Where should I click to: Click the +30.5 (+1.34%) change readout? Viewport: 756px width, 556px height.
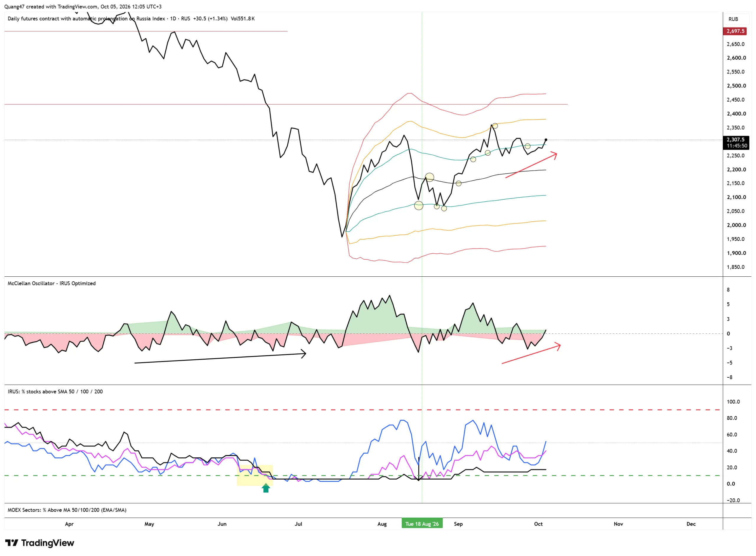coord(210,19)
